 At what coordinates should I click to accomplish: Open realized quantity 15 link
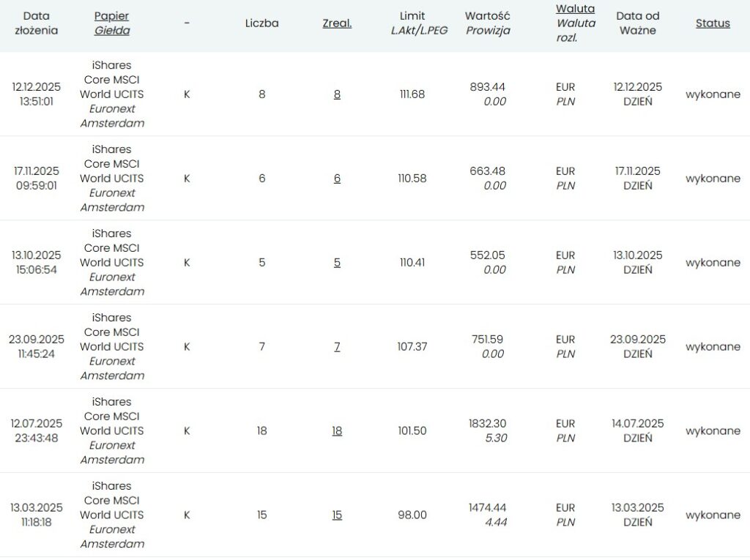[x=337, y=515]
